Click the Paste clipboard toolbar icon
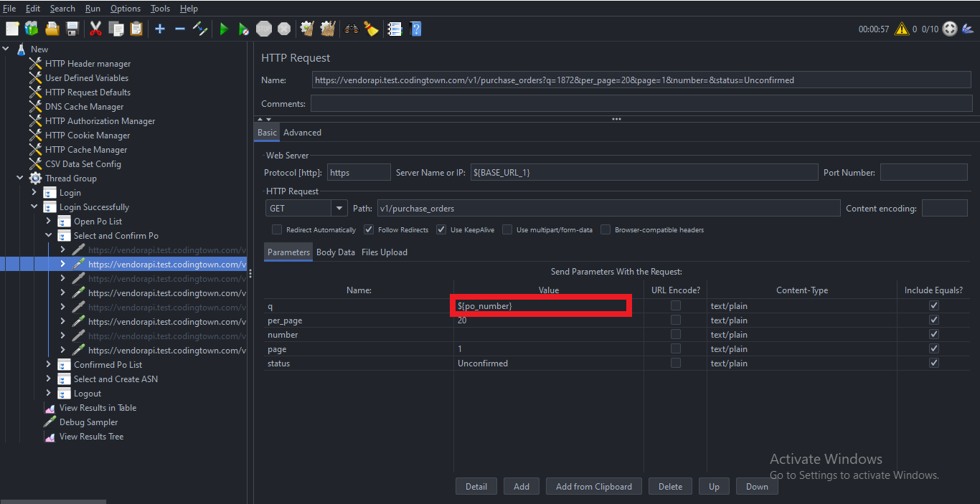The width and height of the screenshot is (980, 504). coord(136,29)
